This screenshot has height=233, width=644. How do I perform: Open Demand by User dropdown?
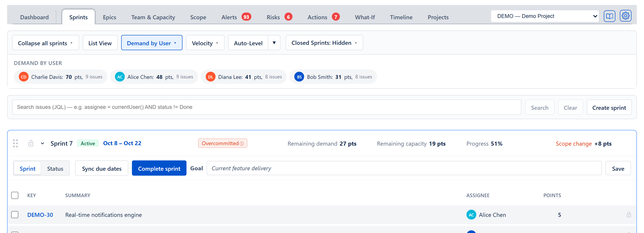point(152,43)
